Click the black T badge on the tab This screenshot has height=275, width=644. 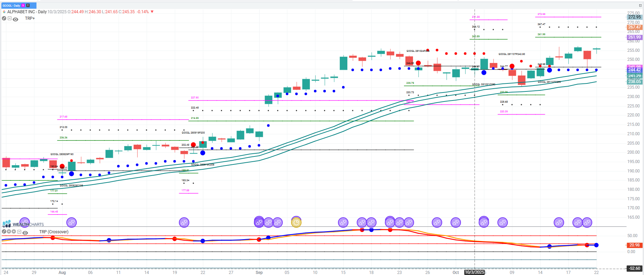tap(28, 6)
